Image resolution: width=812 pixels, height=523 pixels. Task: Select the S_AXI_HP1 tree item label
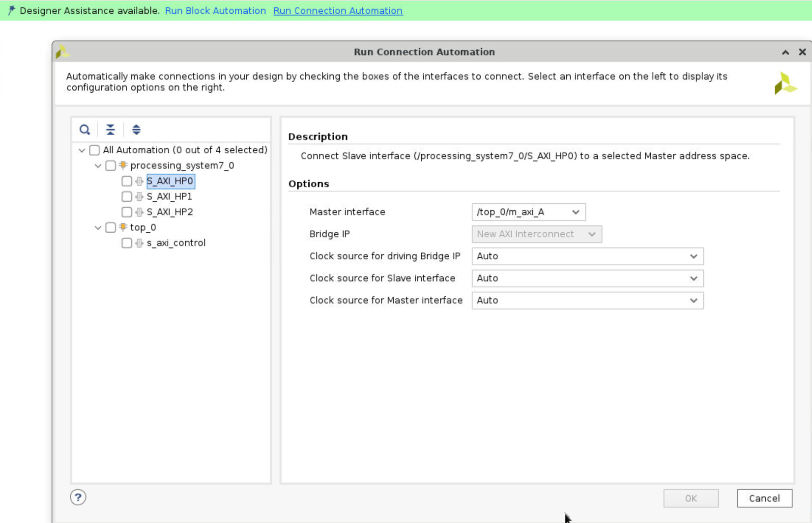pyautogui.click(x=170, y=196)
